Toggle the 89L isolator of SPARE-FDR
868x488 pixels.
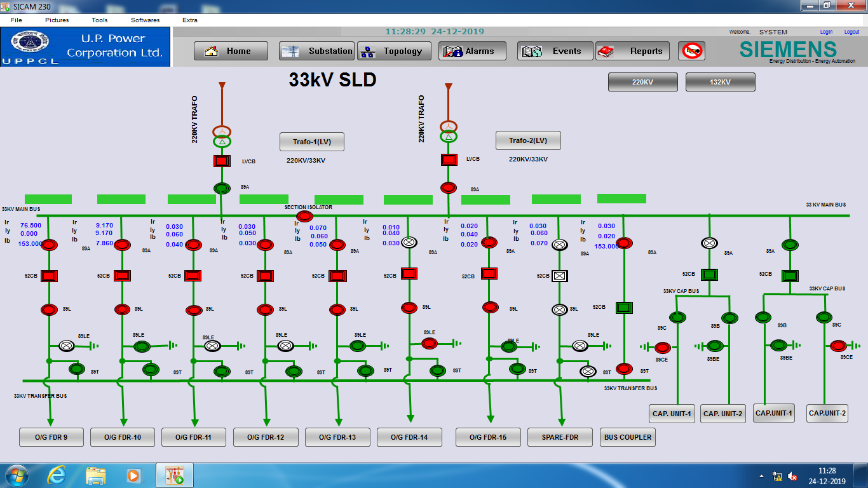[559, 309]
